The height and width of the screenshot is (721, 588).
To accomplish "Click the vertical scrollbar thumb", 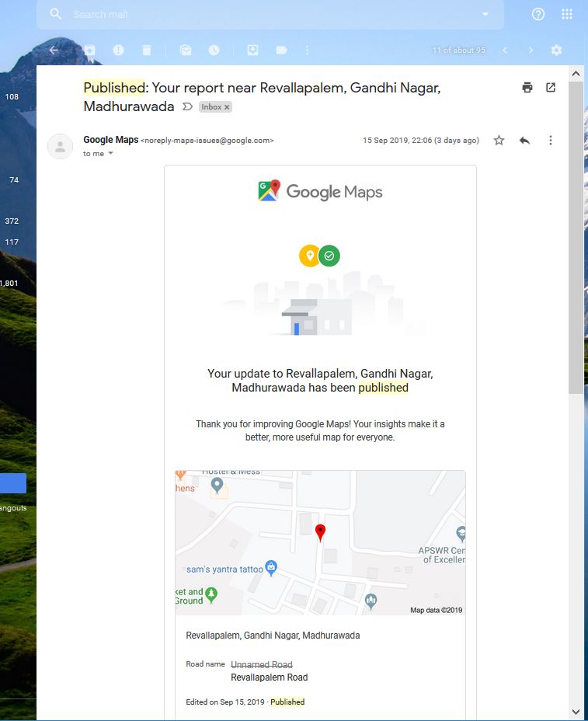I will (576, 239).
